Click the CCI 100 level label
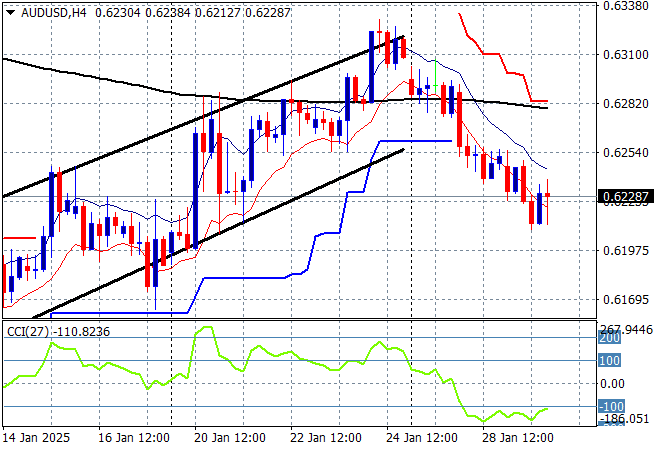This screenshot has height=450, width=660. pyautogui.click(x=610, y=361)
